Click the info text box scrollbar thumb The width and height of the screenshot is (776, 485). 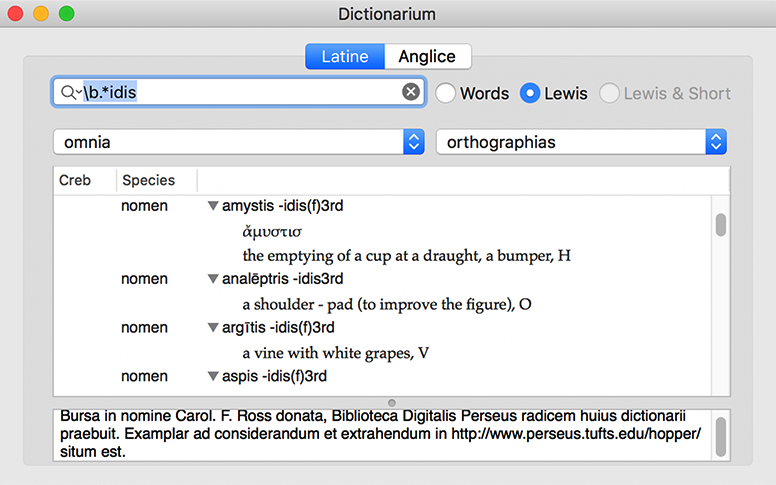721,437
